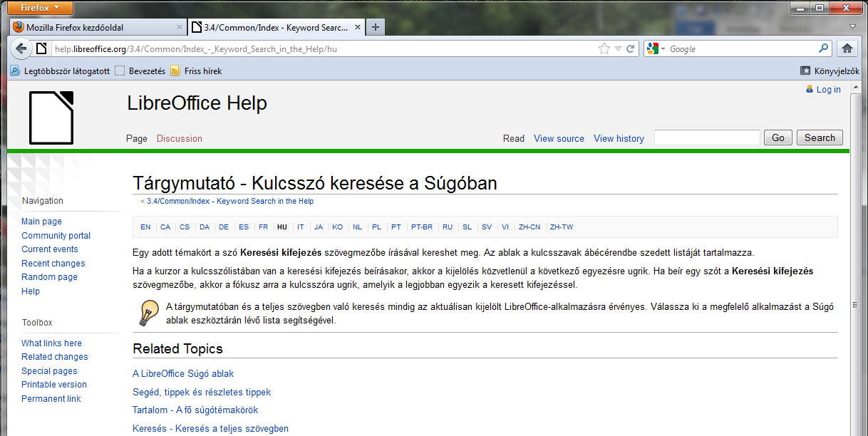Switch the page language to FR
This screenshot has width=868, height=436.
(x=264, y=227)
